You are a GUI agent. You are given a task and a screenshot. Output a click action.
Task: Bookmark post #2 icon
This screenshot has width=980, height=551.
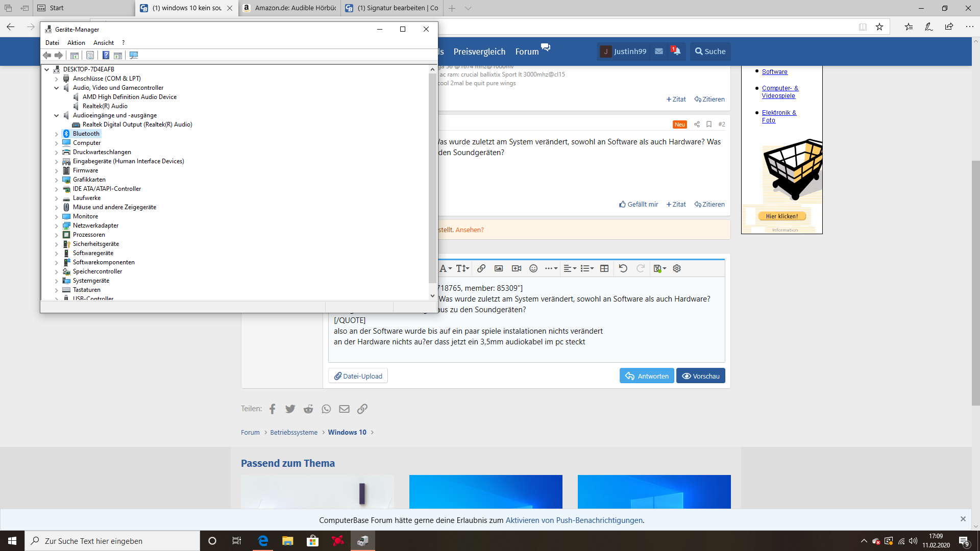tap(709, 124)
